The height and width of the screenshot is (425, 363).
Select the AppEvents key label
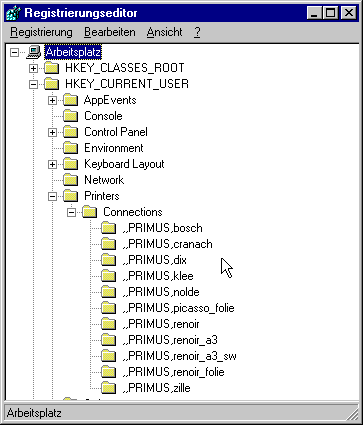coord(110,100)
